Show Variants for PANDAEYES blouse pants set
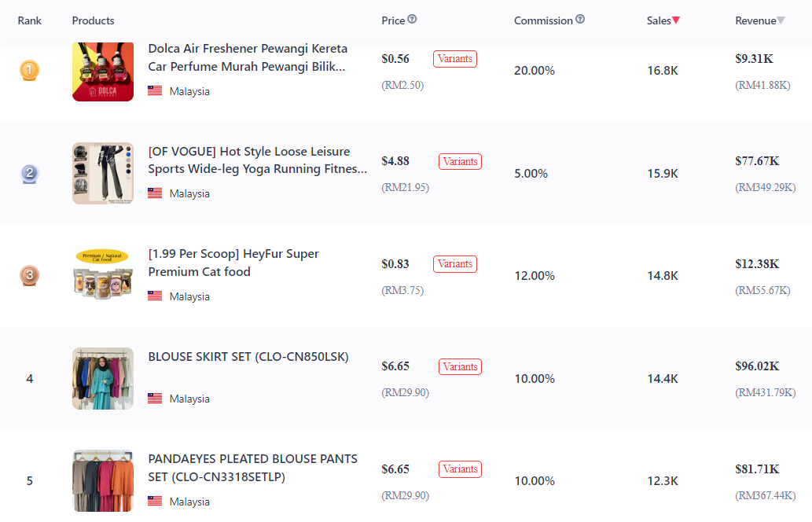The width and height of the screenshot is (812, 522). pos(460,469)
